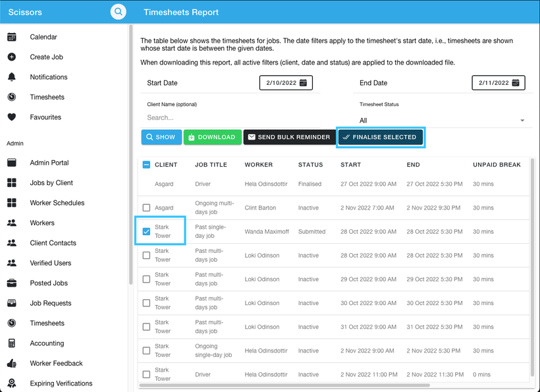Screen dimensions: 540x392
Task: Uncheck the Stark Tower Wanda Maximoff row
Action: (146, 231)
